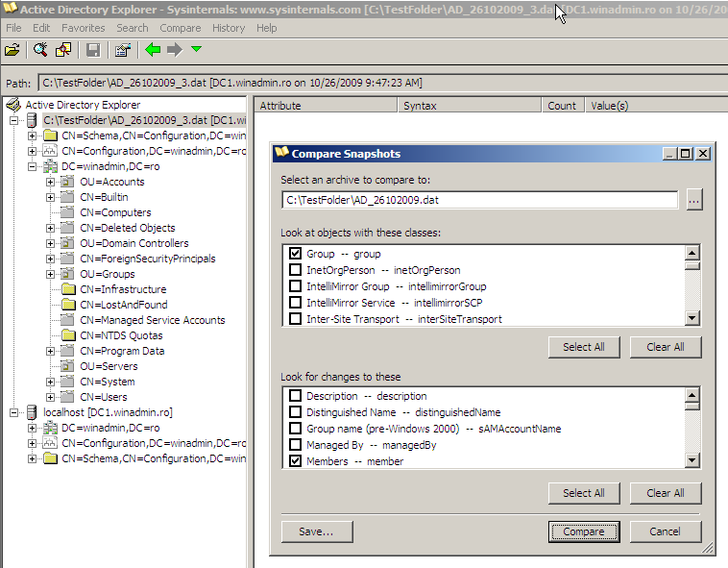
Task: Open the navigation history dropdown arrow
Action: pyautogui.click(x=196, y=49)
